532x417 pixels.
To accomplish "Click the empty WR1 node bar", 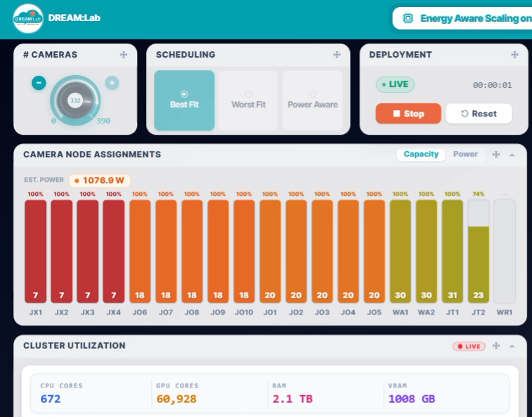I will [x=505, y=251].
